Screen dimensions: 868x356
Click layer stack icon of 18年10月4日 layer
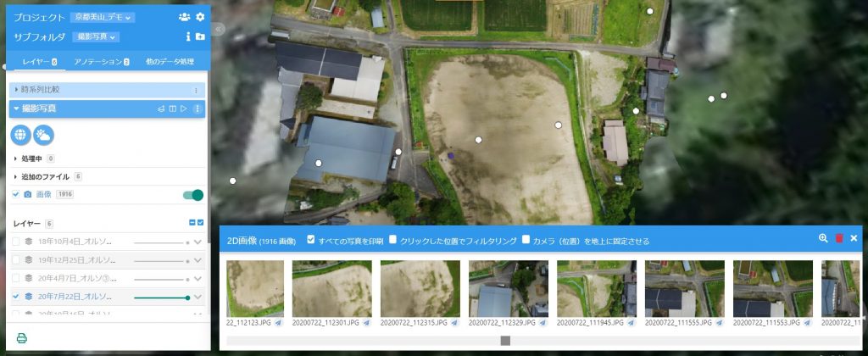(29, 242)
